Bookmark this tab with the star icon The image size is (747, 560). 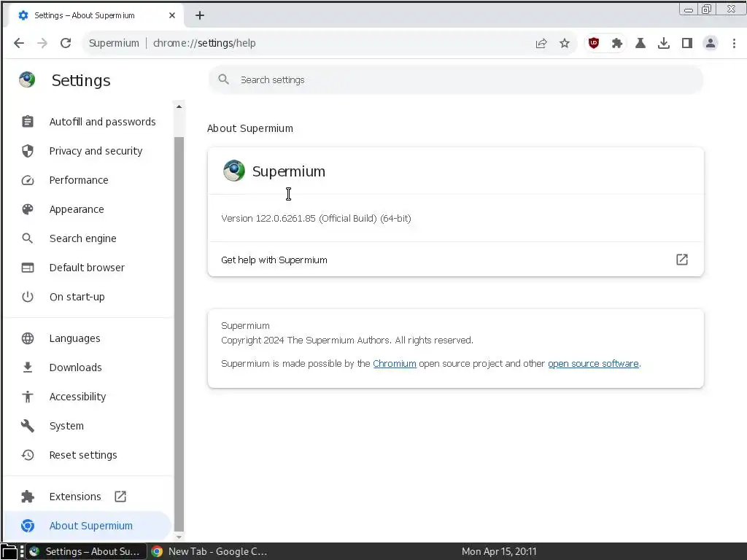point(565,43)
